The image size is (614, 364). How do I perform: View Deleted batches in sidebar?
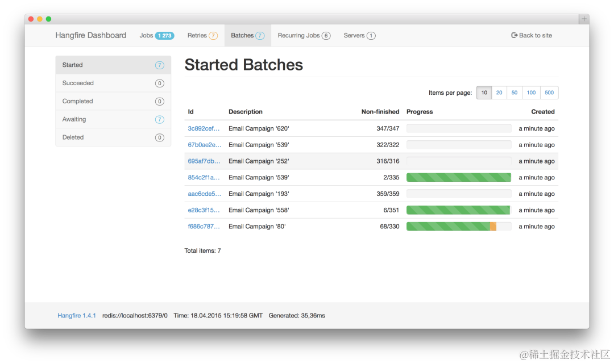(113, 137)
